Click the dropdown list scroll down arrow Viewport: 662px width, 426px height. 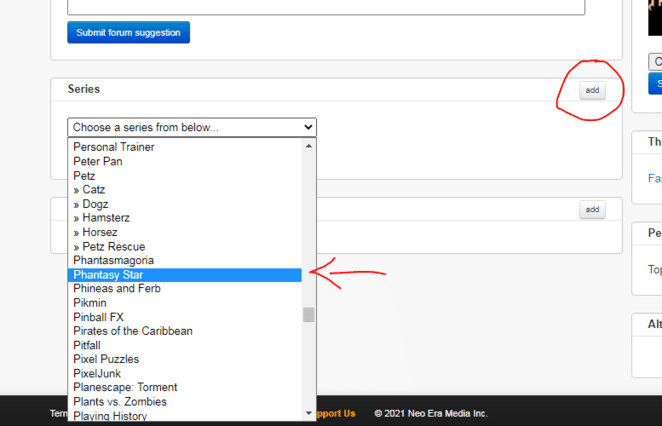pyautogui.click(x=309, y=413)
